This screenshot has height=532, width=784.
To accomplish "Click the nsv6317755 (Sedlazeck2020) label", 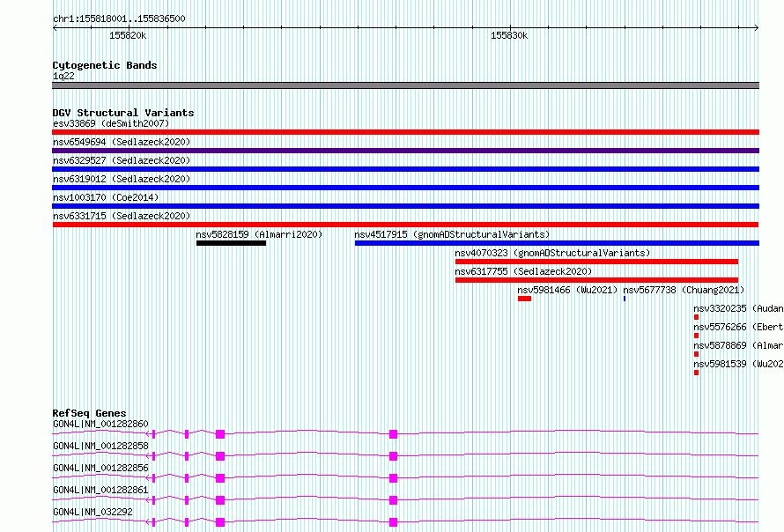I will (523, 271).
